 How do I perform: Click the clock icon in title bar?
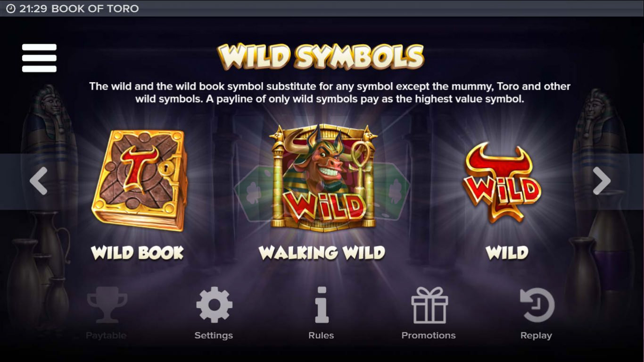point(10,8)
